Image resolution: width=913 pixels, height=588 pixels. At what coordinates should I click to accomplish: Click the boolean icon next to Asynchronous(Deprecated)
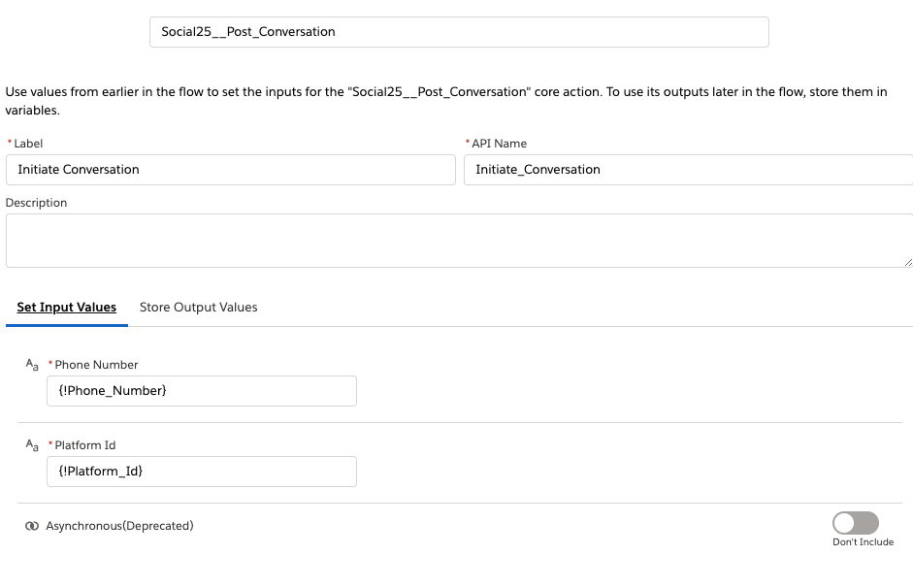32,526
